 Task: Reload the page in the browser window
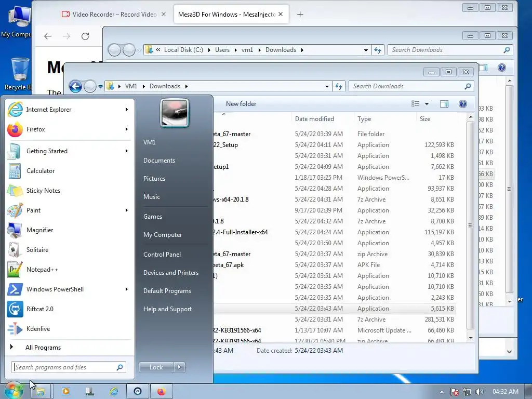(x=85, y=36)
